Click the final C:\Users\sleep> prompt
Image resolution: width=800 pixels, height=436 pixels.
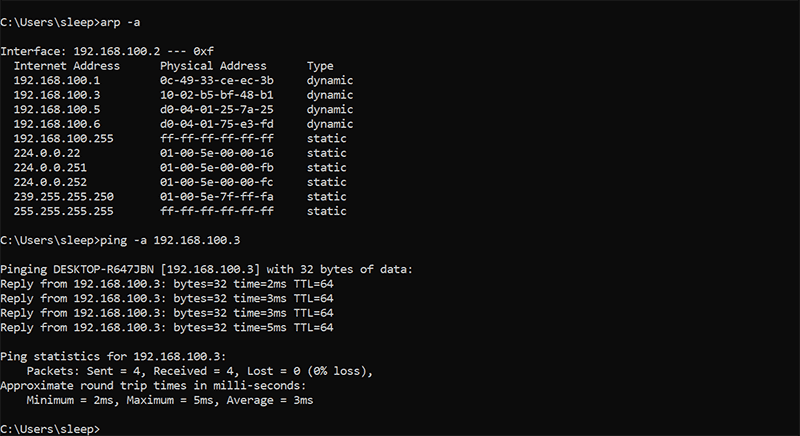pos(50,429)
